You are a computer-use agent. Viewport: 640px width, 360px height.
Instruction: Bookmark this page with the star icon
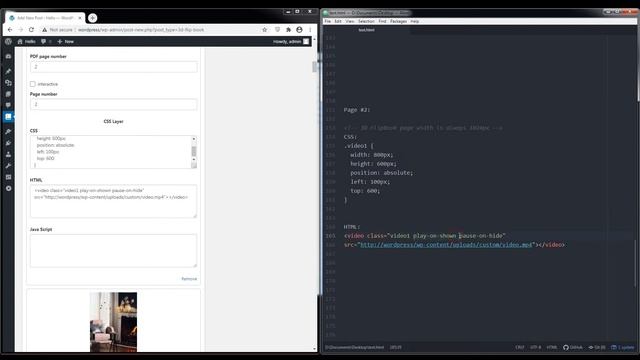tap(264, 30)
